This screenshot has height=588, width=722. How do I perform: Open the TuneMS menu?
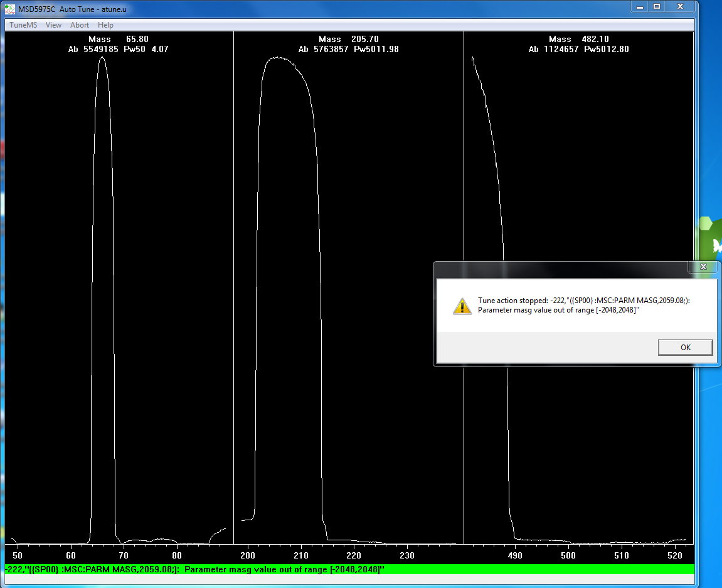(23, 25)
